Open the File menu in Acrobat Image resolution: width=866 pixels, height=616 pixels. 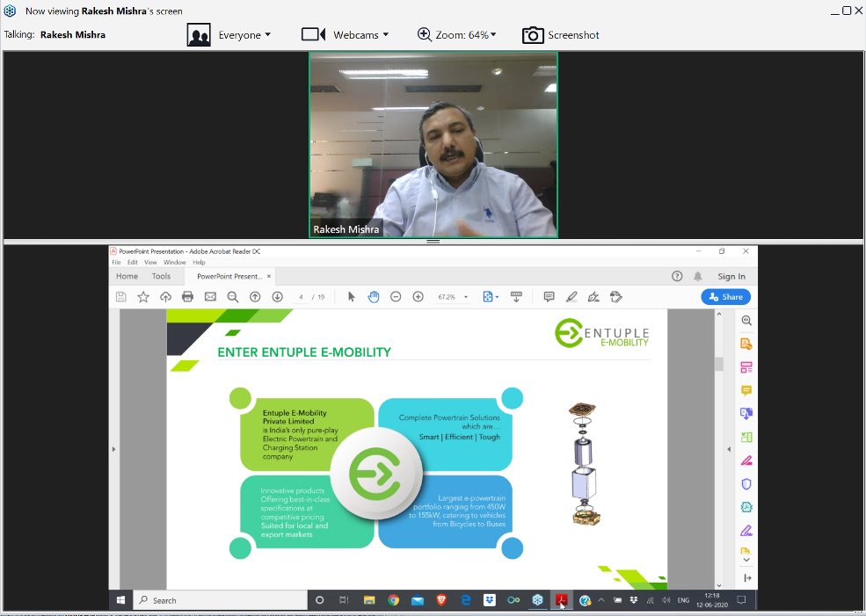[116, 262]
